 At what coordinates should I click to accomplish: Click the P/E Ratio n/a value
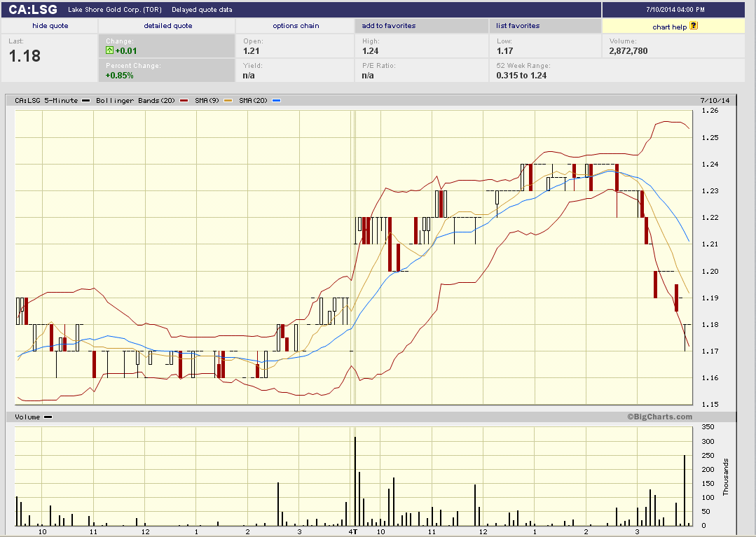point(368,75)
